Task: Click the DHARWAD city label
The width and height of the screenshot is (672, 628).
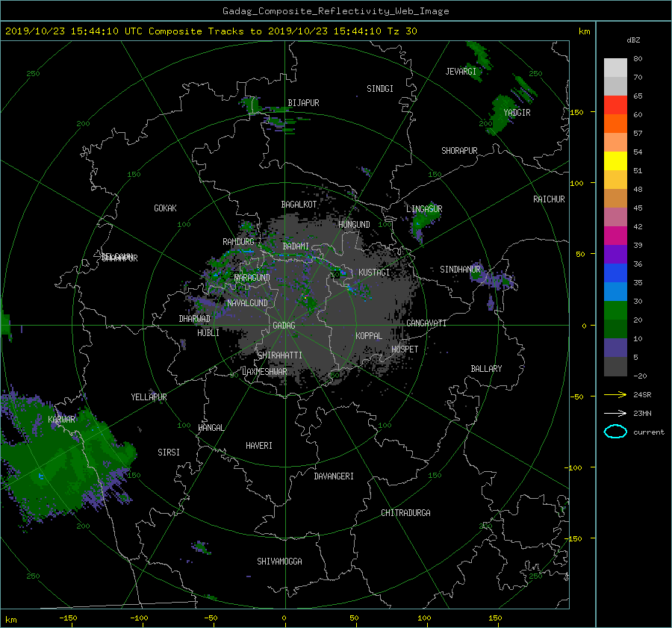Action: (195, 319)
